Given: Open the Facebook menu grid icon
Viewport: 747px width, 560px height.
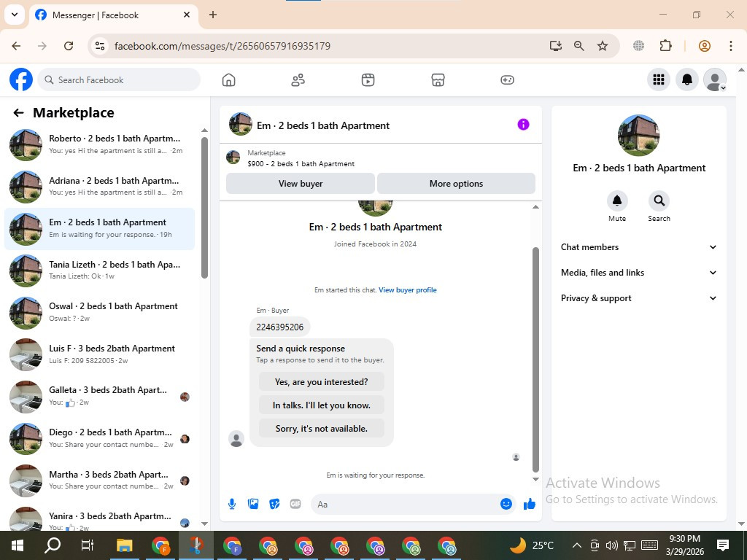Looking at the screenshot, I should [x=659, y=79].
